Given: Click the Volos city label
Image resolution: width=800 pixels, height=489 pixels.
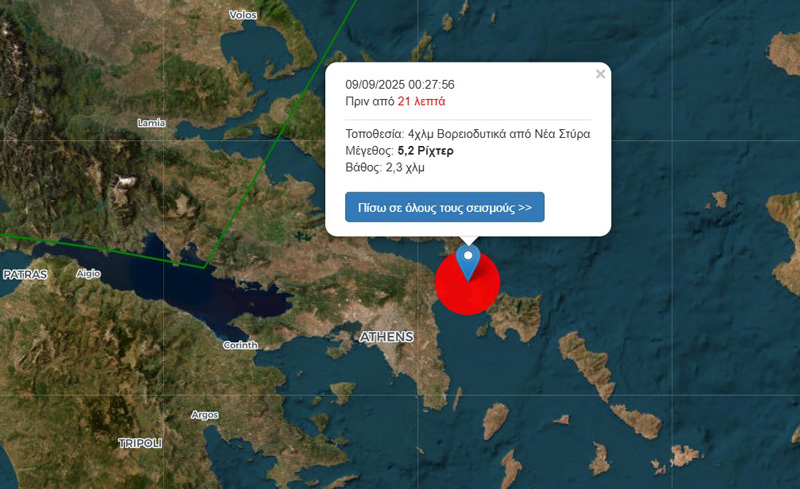Looking at the screenshot, I should 243,15.
